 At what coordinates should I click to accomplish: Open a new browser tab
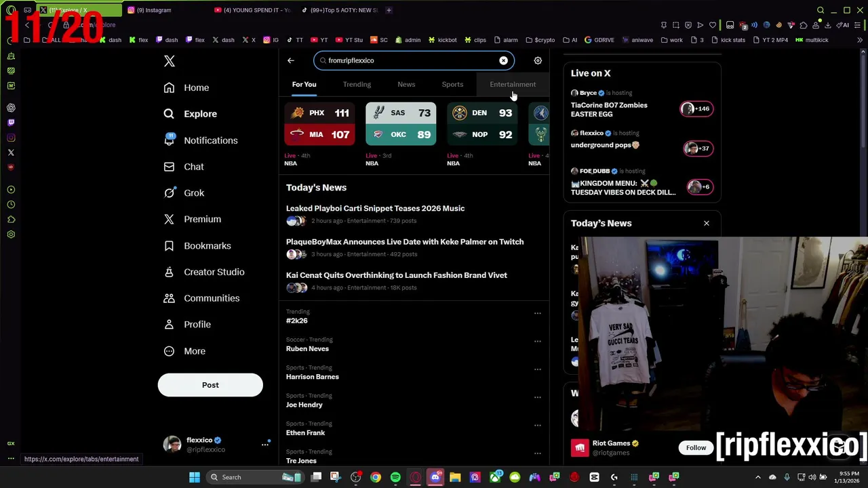389,10
